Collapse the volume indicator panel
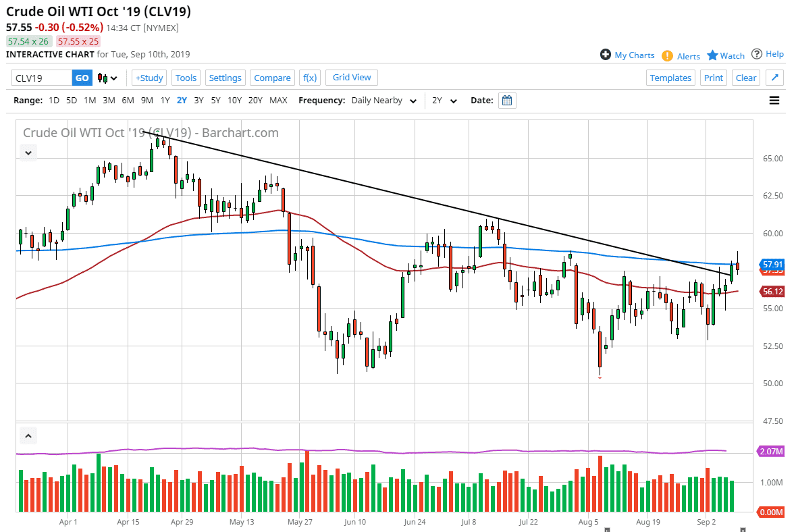Viewport: 796px width, 532px height. click(28, 435)
